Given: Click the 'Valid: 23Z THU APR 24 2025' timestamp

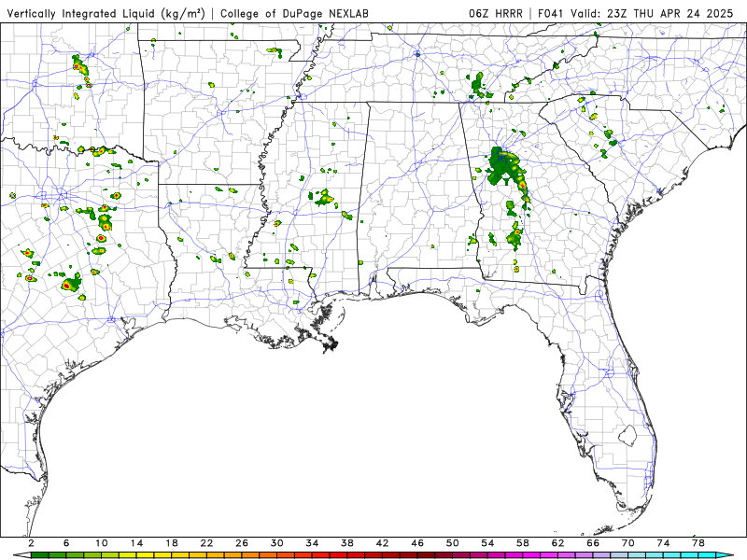Looking at the screenshot, I should (x=652, y=14).
